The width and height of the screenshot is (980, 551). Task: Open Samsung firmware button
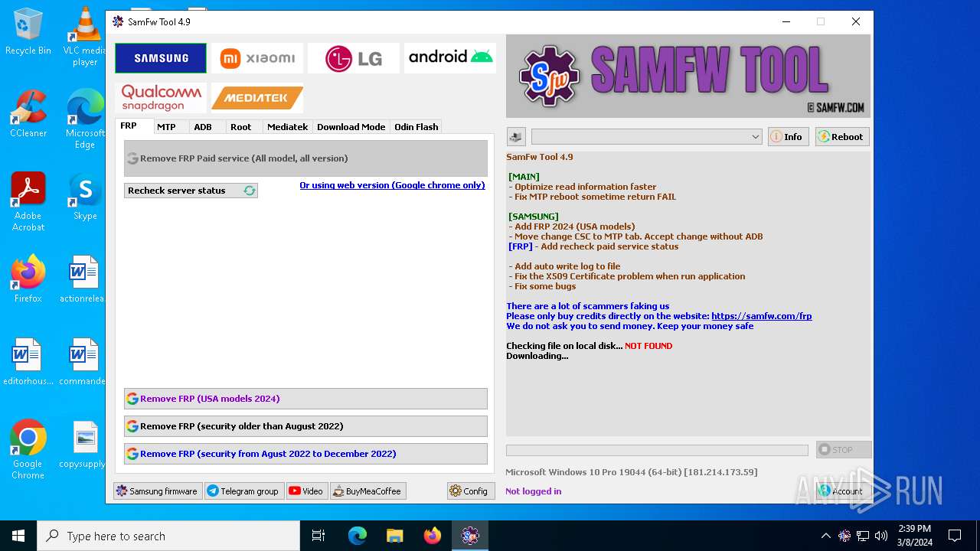pos(158,491)
